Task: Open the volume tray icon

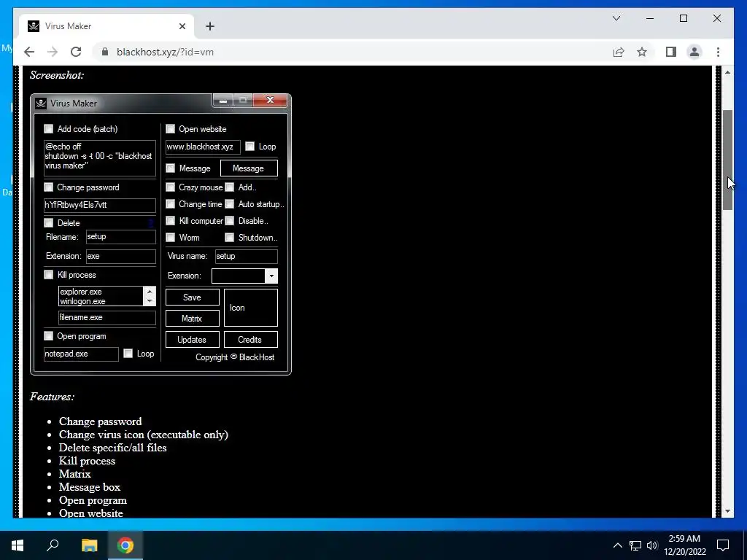Action: pyautogui.click(x=652, y=545)
